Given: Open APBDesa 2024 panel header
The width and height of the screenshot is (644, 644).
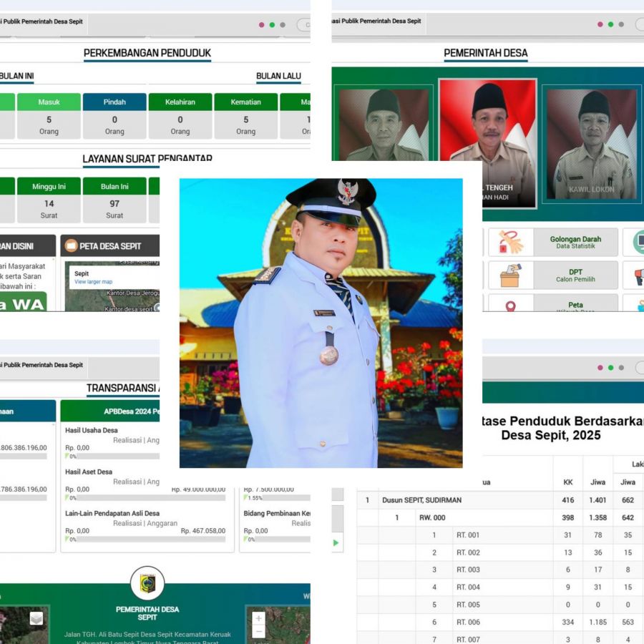Looking at the screenshot, I should [110, 411].
